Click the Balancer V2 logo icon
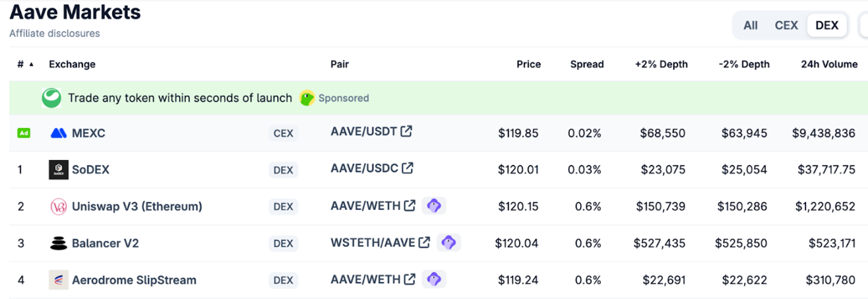868x299 pixels. click(x=58, y=244)
